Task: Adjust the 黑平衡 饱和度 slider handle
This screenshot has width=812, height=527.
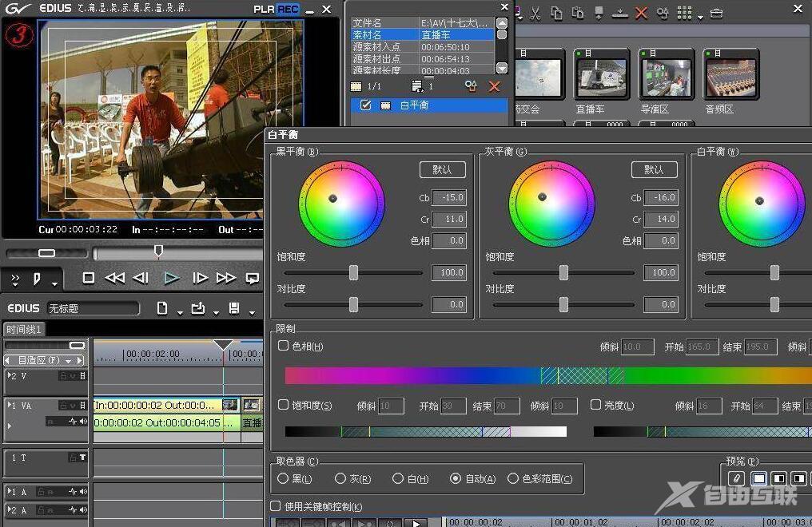Action: coord(353,272)
